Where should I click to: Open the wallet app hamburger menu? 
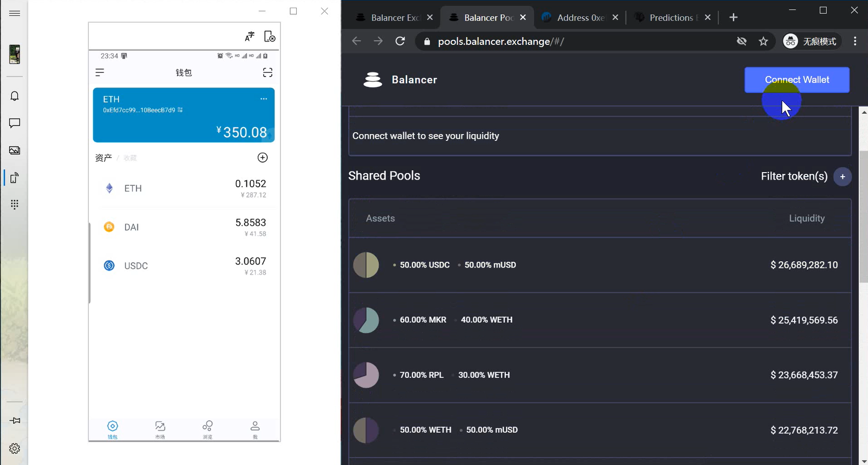100,72
